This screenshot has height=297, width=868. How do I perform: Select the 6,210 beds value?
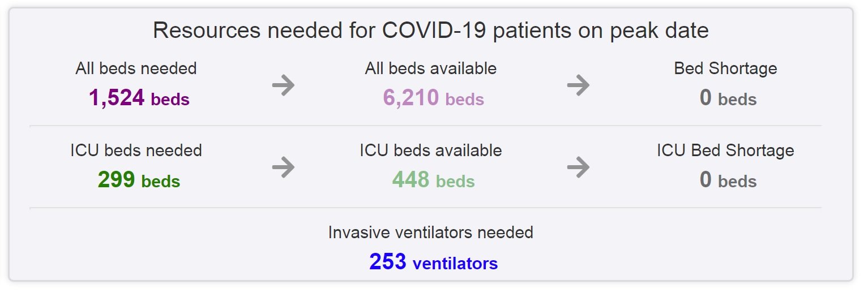point(433,98)
